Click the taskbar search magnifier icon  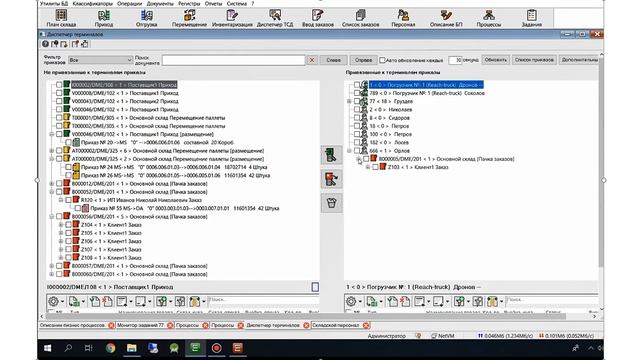pyautogui.click(x=68, y=348)
